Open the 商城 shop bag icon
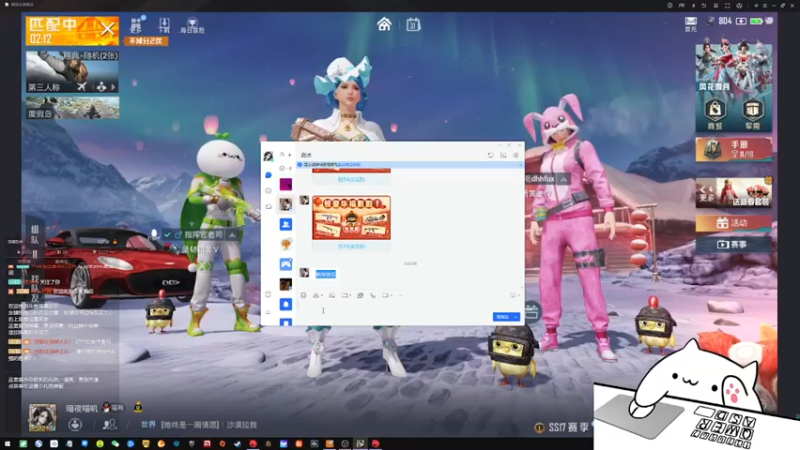The height and width of the screenshot is (450, 800). tap(715, 113)
